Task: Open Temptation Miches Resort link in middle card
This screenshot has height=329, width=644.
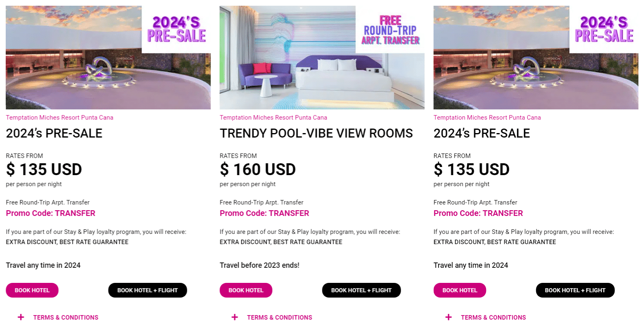Action: (x=273, y=118)
